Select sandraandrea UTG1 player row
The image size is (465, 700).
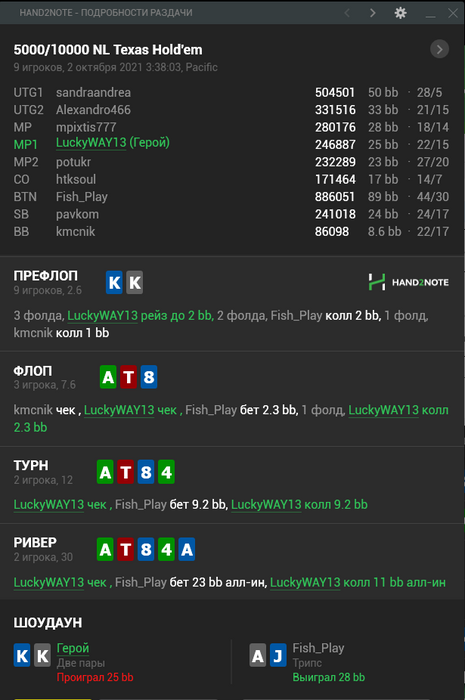(231, 92)
